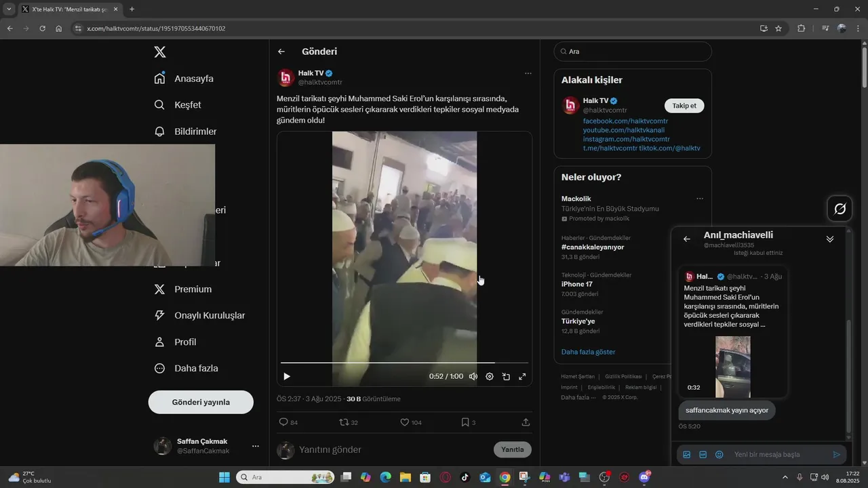Open TikTok from the taskbar

click(465, 477)
